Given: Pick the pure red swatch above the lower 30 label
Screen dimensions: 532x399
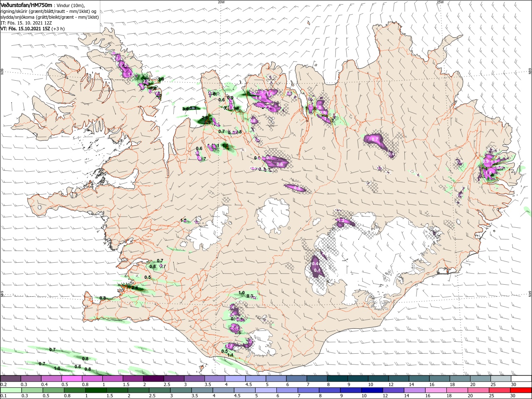Looking at the screenshot, I should 521,390.
